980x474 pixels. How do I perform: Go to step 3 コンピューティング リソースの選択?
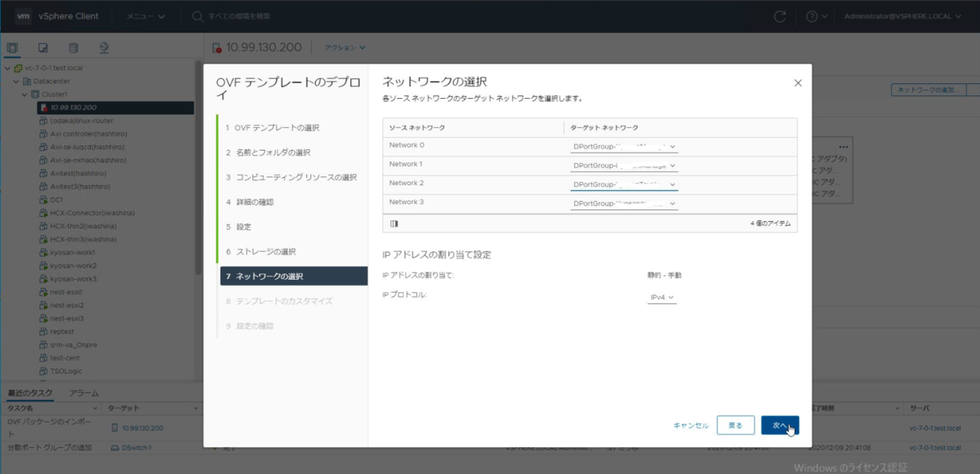292,177
